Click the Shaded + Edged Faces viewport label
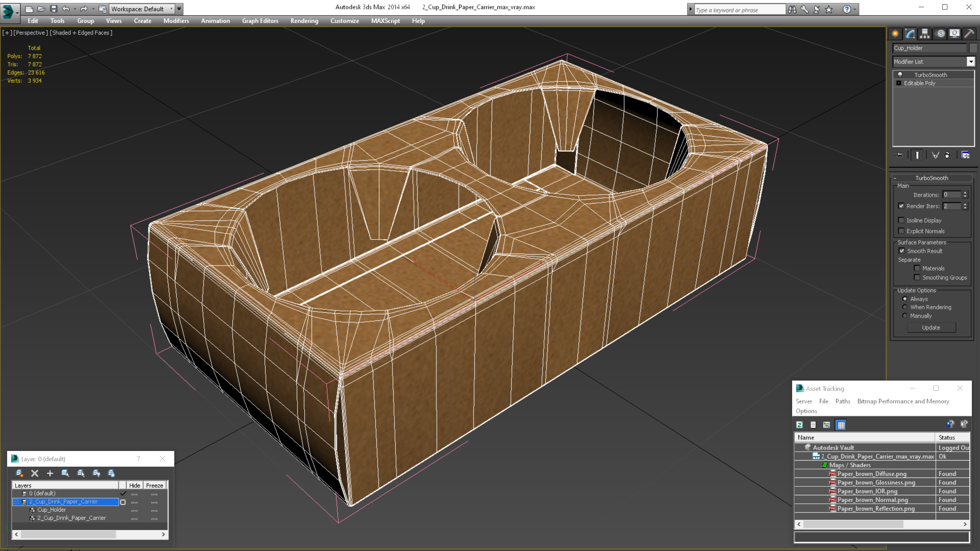The image size is (980, 551). [81, 33]
